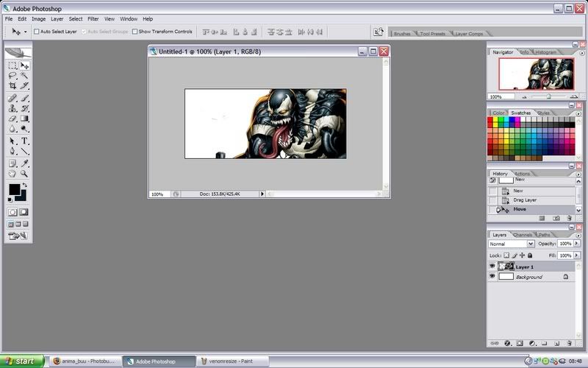Switch to the Photobucket browser taskbar button
Viewport: 588px width, 368px height.
(x=85, y=361)
